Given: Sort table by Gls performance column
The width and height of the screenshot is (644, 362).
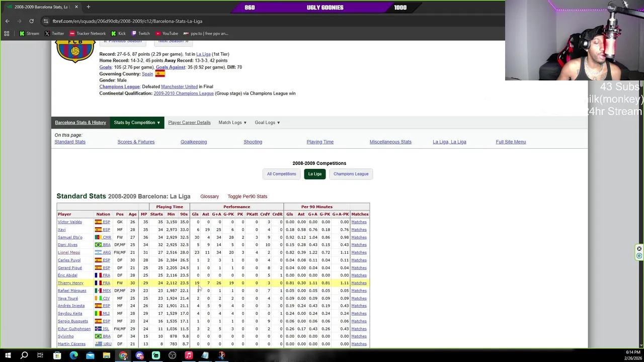Looking at the screenshot, I should click(195, 214).
